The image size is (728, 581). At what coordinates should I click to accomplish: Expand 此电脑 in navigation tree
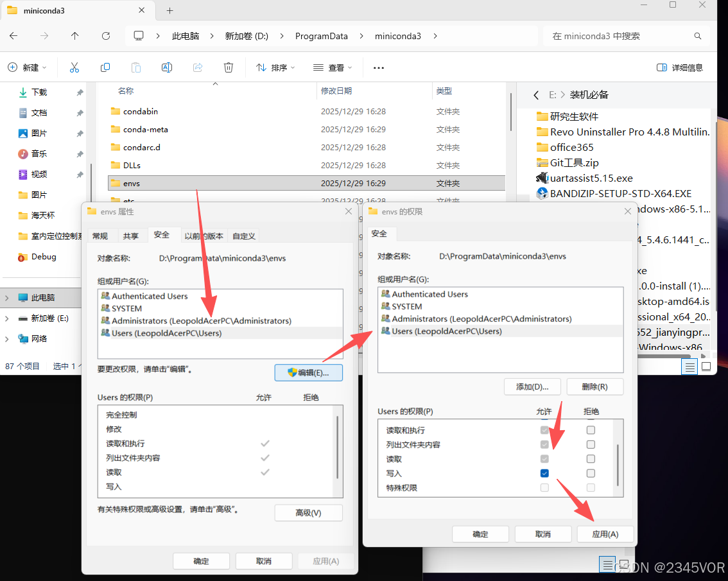point(7,298)
